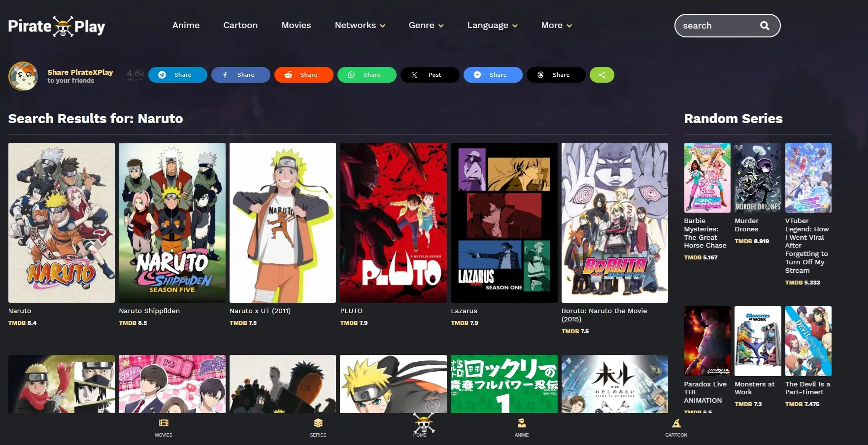
Task: Share via WhatsApp button
Action: 367,75
